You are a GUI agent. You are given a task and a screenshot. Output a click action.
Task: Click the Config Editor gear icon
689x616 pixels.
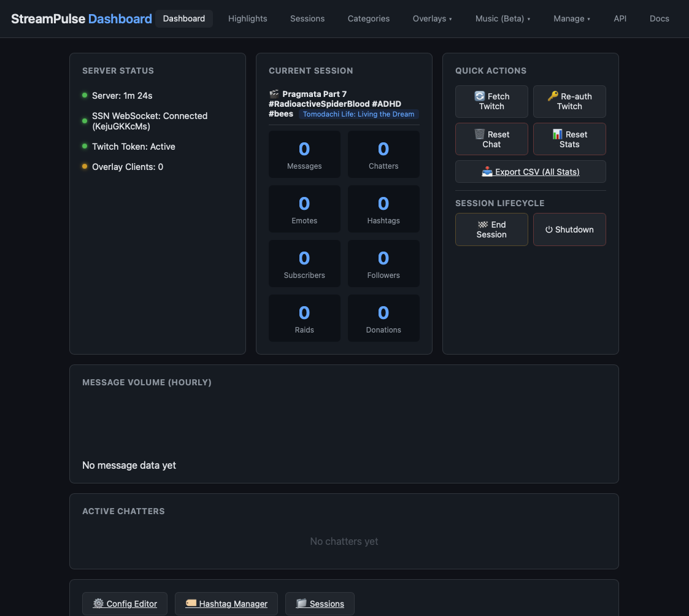[98, 603]
